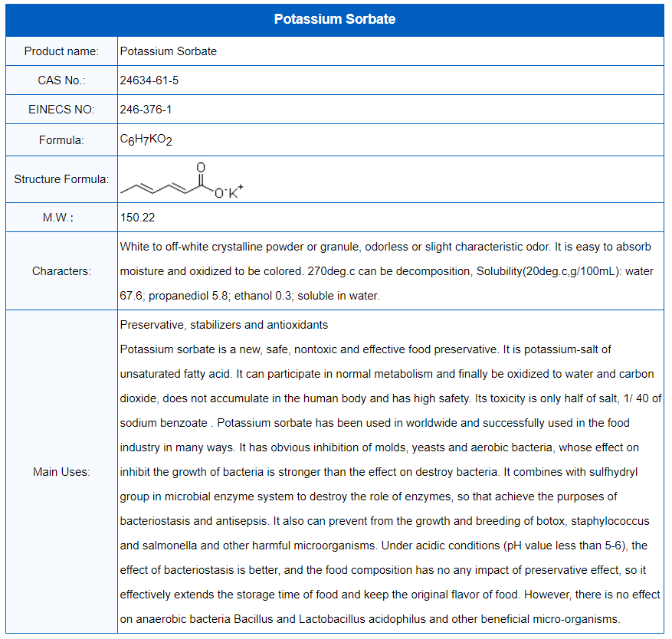The width and height of the screenshot is (672, 639).
Task: Click the 'Main Uses:' row label
Action: 61,472
